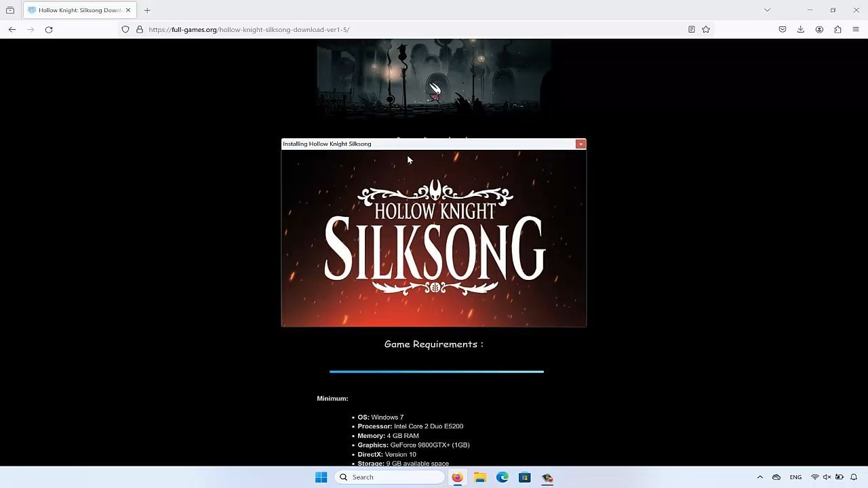Open the Firefox application menu
Screen dimensions: 868x488
point(856,29)
